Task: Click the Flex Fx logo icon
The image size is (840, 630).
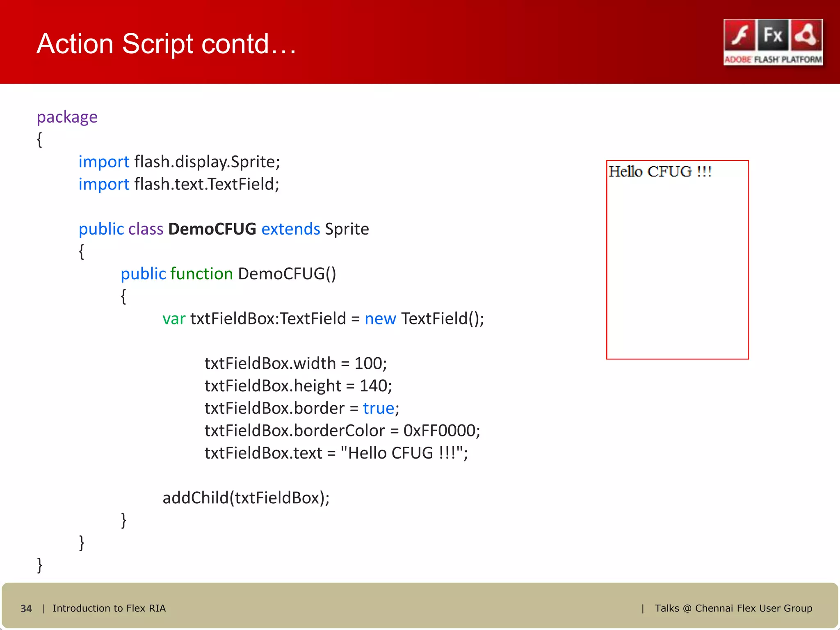Action: pyautogui.click(x=773, y=35)
